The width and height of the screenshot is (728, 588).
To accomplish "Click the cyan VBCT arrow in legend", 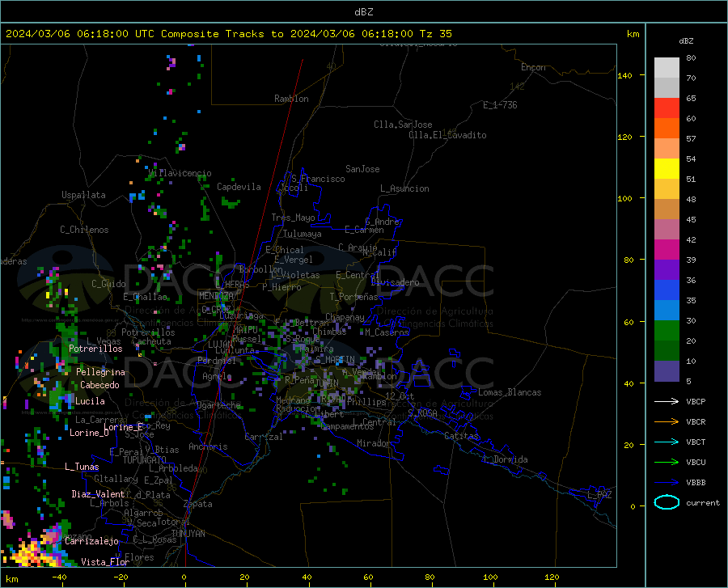I will (667, 442).
